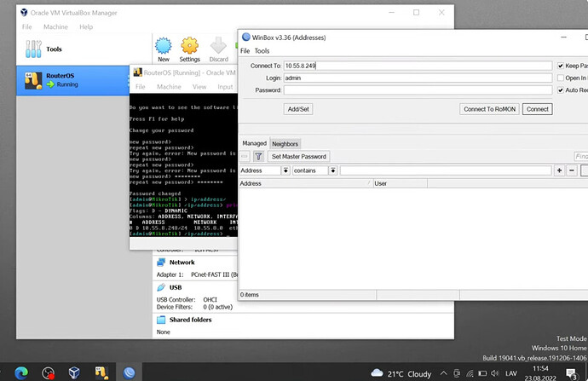The image size is (588, 381).
Task: Open File menu in WinBox
Action: click(x=245, y=50)
